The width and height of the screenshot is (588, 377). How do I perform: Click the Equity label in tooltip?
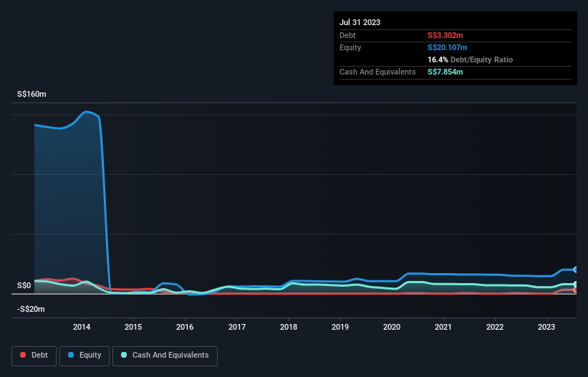[x=350, y=47]
